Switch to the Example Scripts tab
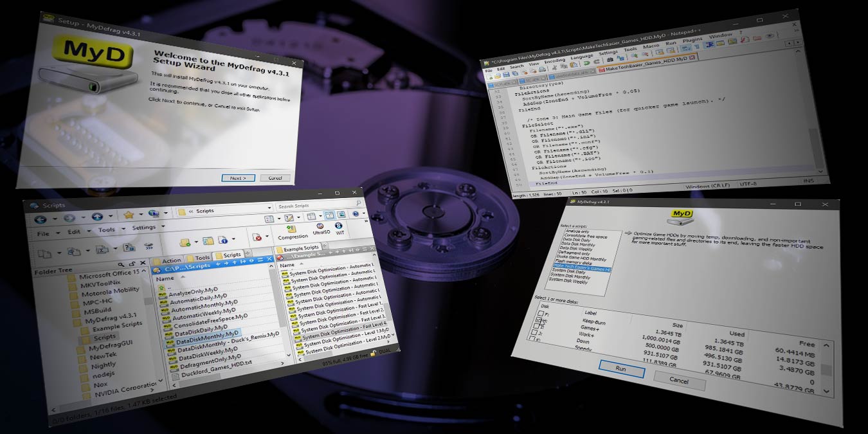 pos(301,248)
